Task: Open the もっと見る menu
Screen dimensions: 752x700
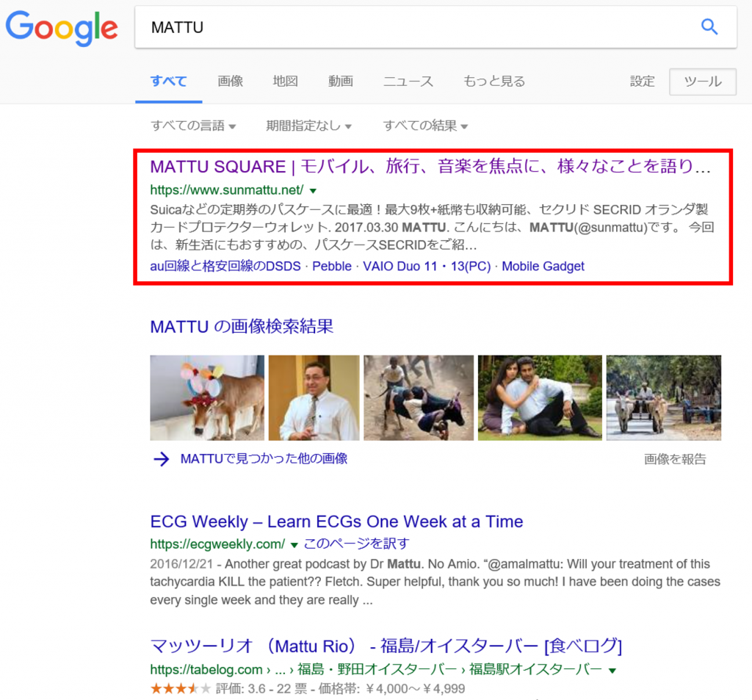Action: 494,81
